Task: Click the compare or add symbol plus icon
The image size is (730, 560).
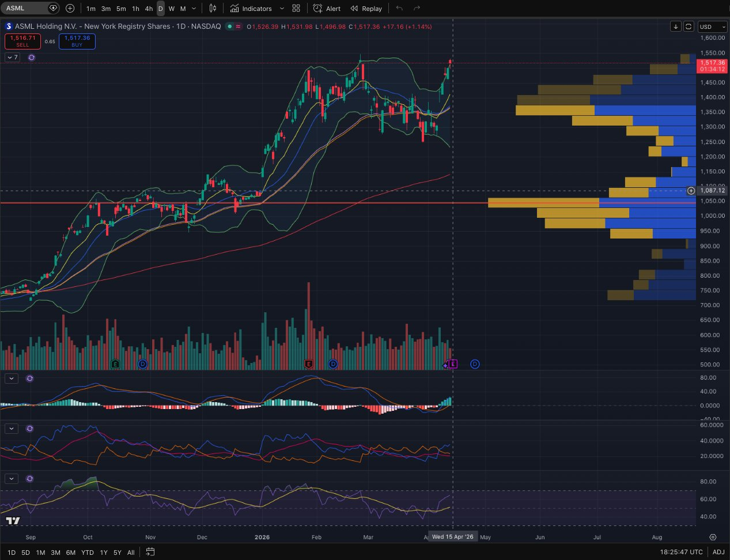Action: 70,8
